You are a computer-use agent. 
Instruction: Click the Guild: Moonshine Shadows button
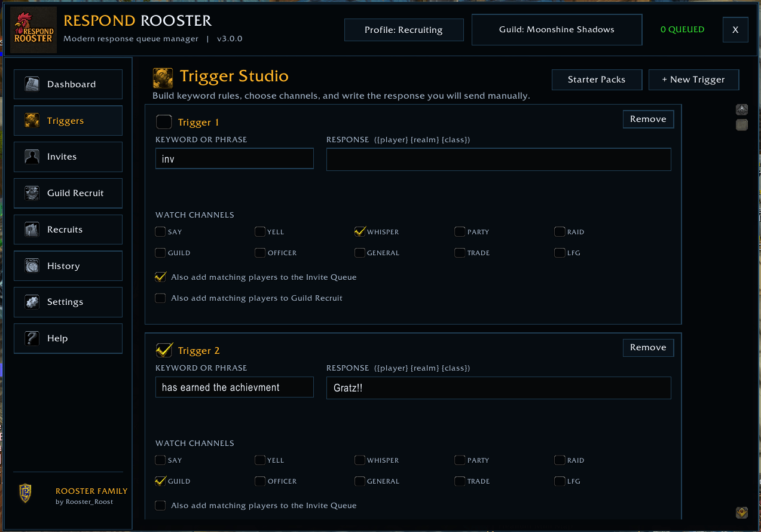tap(557, 30)
